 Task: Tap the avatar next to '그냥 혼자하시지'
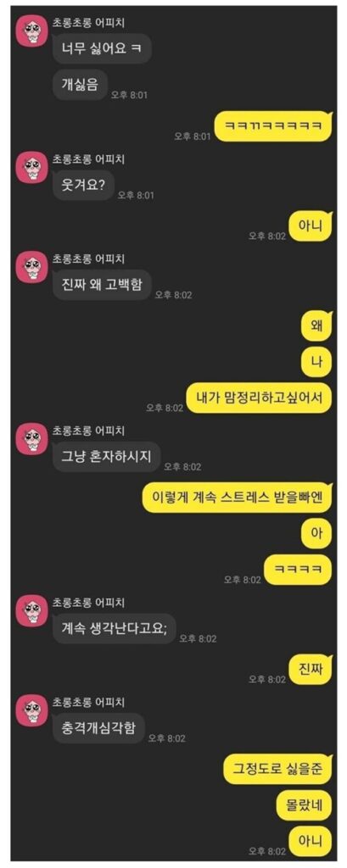tap(31, 440)
